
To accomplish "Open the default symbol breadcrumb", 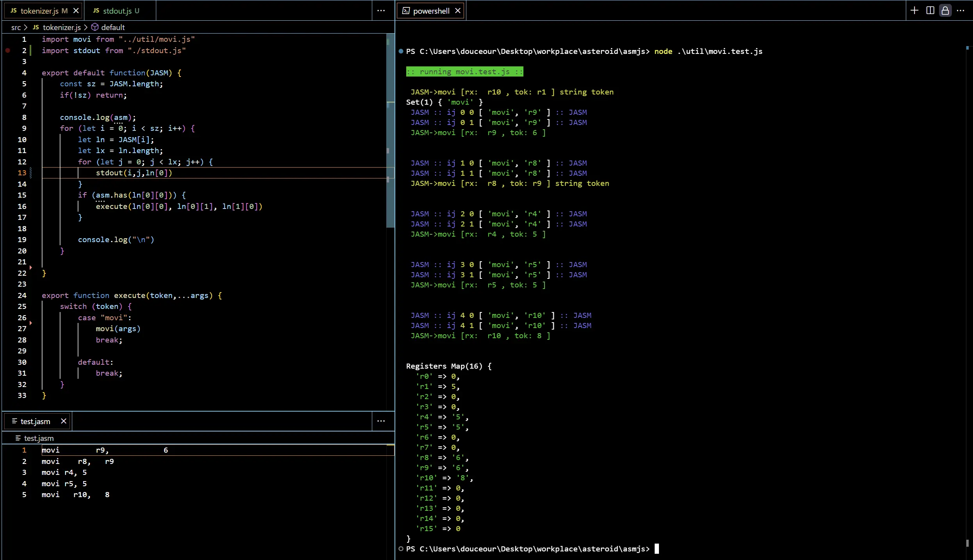I will [108, 27].
